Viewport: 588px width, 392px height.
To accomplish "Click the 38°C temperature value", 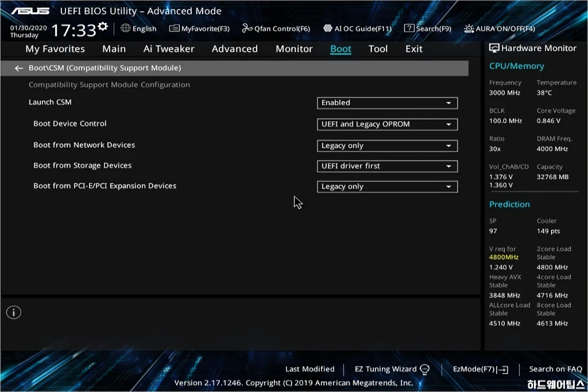I will pyautogui.click(x=544, y=93).
